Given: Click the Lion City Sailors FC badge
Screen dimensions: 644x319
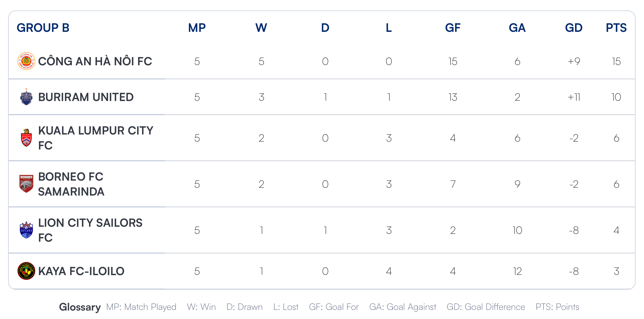Looking at the screenshot, I should (26, 230).
